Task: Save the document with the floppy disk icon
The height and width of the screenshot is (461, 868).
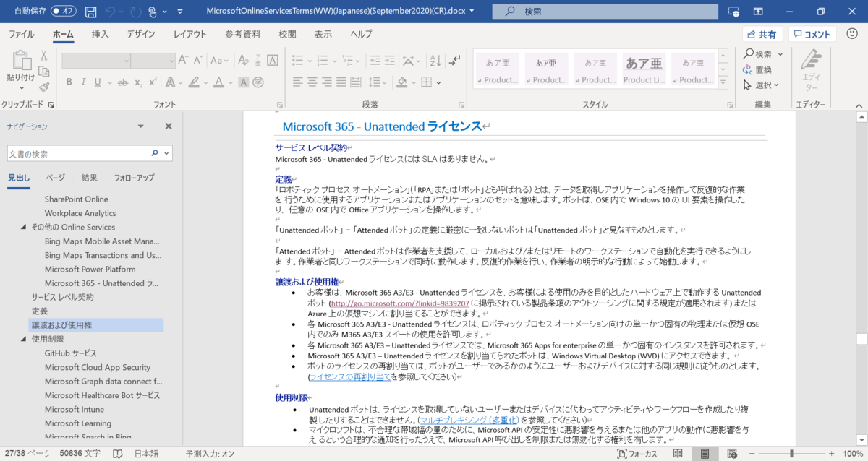Action: pyautogui.click(x=90, y=12)
